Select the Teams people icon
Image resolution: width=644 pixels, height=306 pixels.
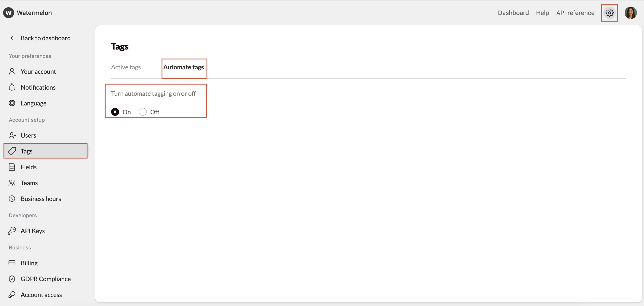pyautogui.click(x=12, y=182)
